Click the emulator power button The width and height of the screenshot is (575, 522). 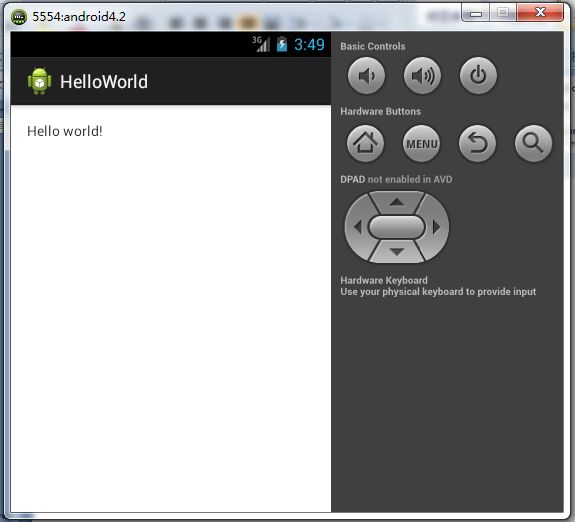click(478, 76)
